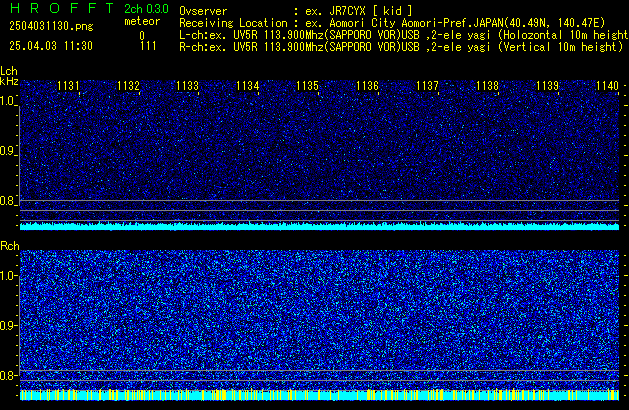The width and height of the screenshot is (629, 410).
Task: Click the 1133 time marker
Action: point(187,86)
